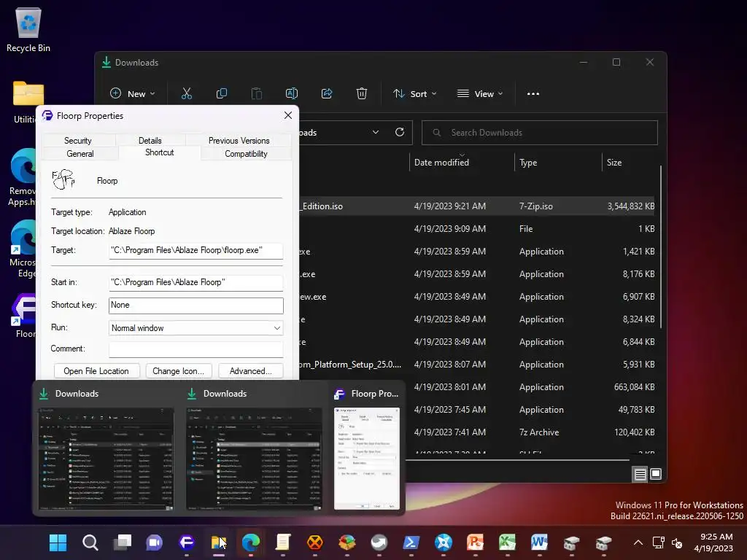Expand the New dropdown in Downloads

click(x=133, y=94)
